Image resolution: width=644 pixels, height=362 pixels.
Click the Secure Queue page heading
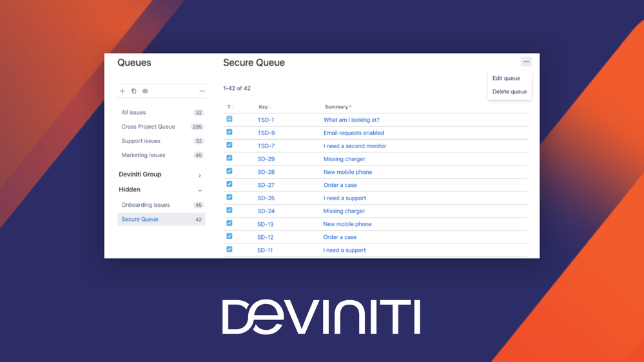coord(254,62)
